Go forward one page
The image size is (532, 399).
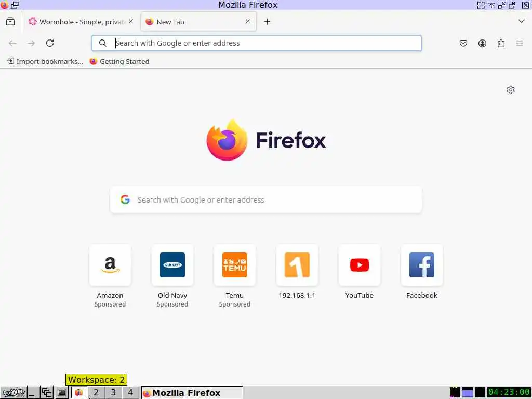point(31,43)
